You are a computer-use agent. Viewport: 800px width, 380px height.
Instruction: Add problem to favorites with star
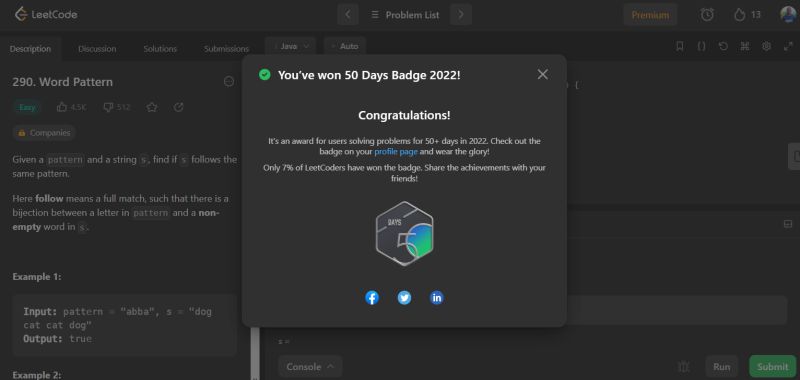[152, 107]
